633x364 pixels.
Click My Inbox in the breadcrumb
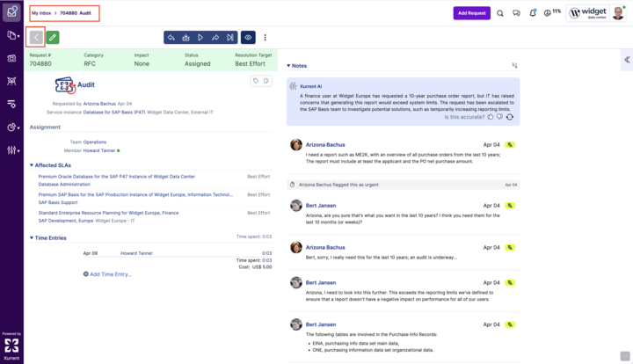pyautogui.click(x=41, y=13)
